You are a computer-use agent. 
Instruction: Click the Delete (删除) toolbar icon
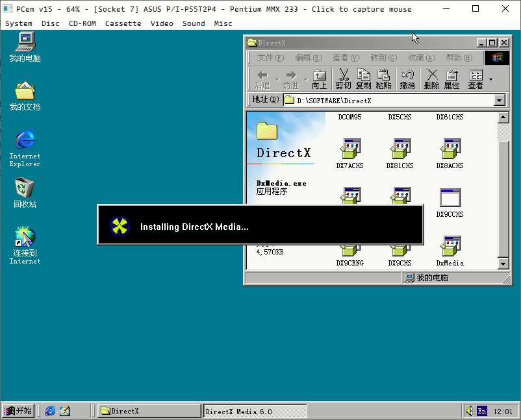(x=431, y=79)
